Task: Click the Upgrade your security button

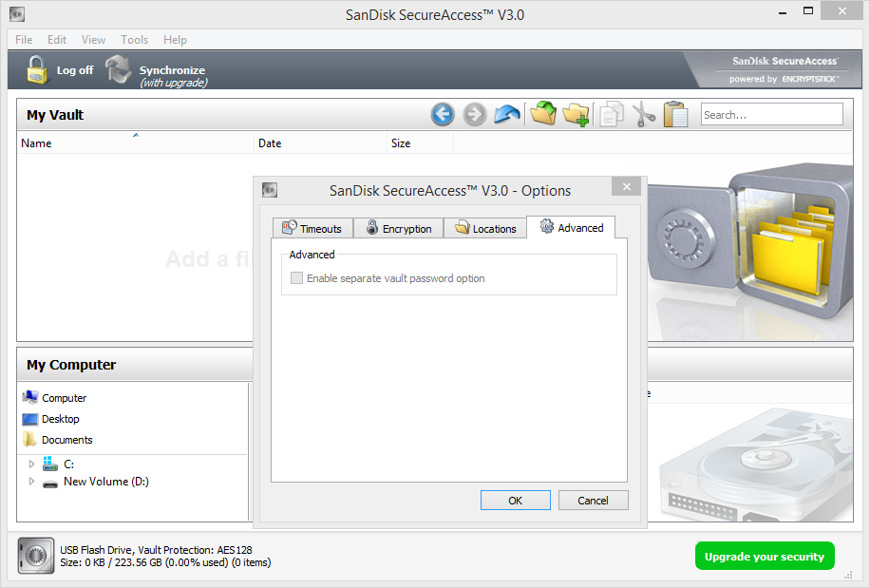Action: (765, 556)
